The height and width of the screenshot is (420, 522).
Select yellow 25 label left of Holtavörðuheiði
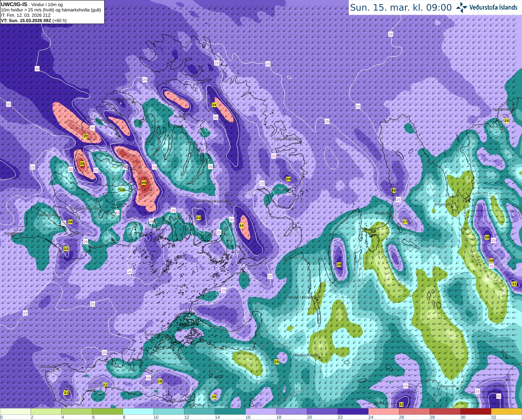(x=276, y=362)
